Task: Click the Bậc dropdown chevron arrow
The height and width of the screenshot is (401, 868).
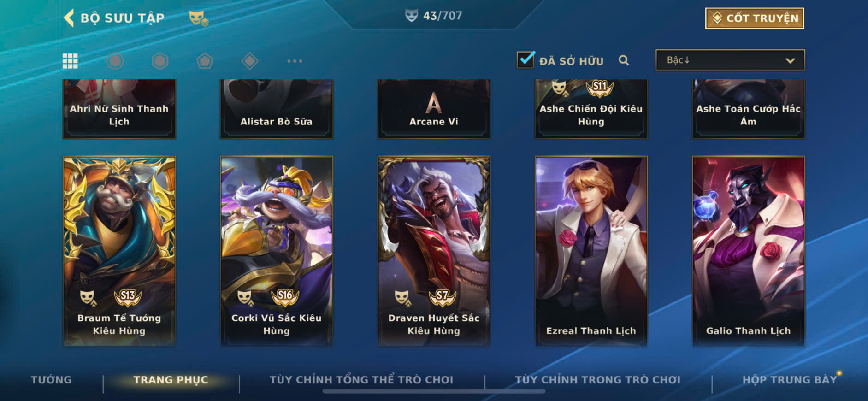Action: pyautogui.click(x=790, y=60)
